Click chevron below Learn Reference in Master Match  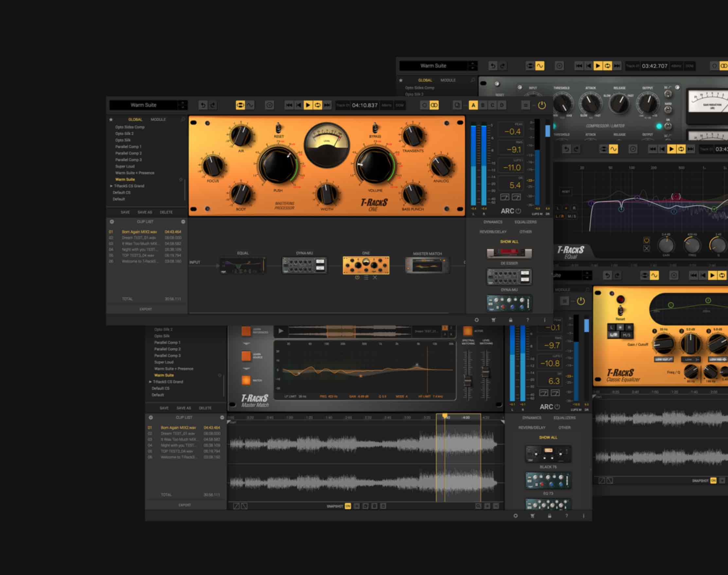pyautogui.click(x=246, y=344)
